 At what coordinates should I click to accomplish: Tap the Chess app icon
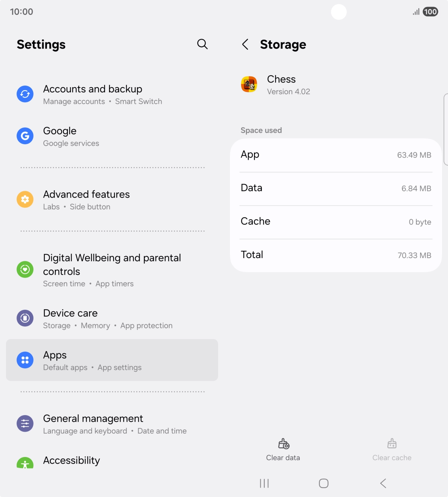(x=249, y=84)
